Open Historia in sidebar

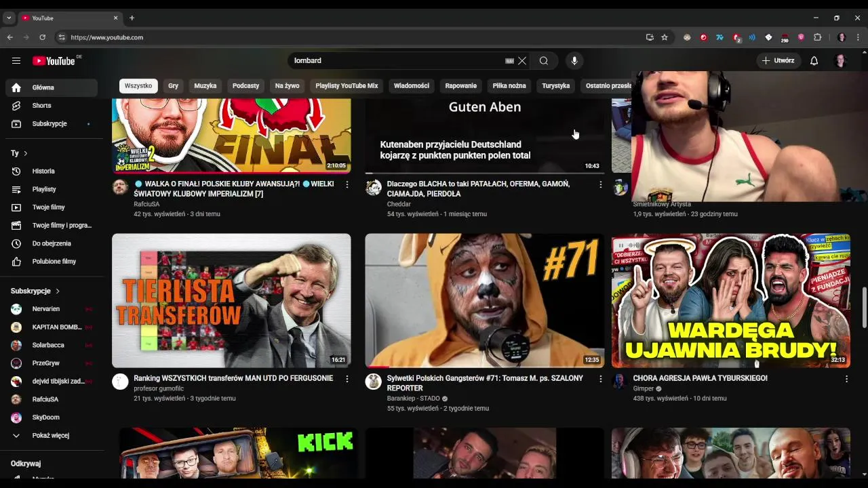[52, 171]
